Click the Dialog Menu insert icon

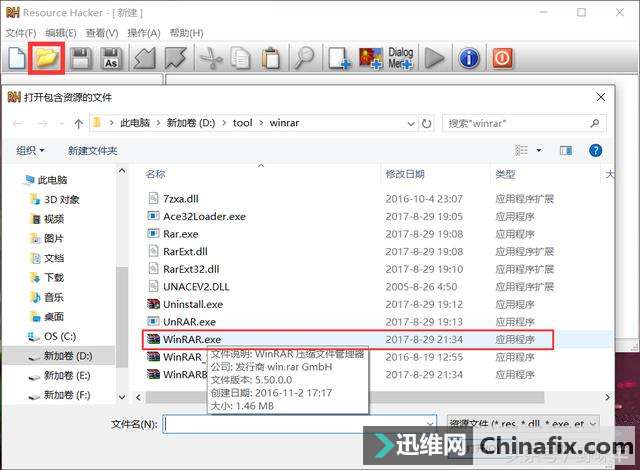[400, 58]
